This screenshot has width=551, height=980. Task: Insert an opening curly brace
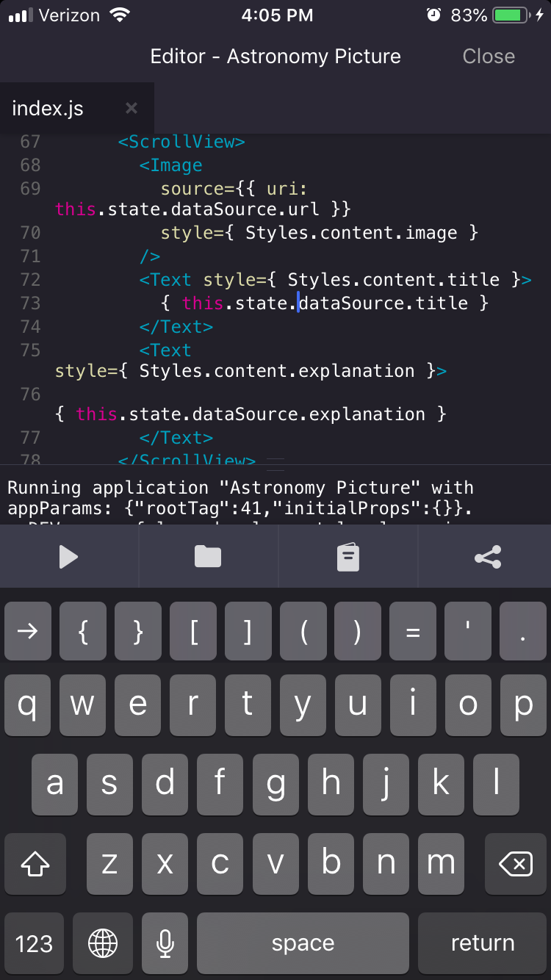pos(83,632)
